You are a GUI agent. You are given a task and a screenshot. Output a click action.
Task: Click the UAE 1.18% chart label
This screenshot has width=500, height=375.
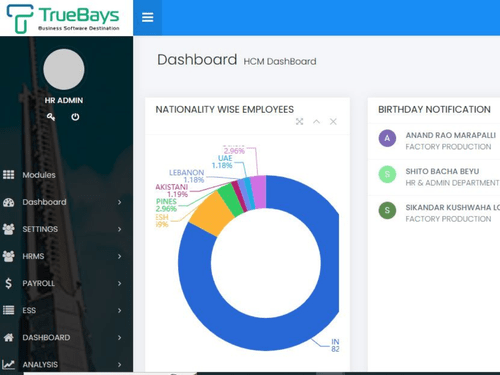223,162
